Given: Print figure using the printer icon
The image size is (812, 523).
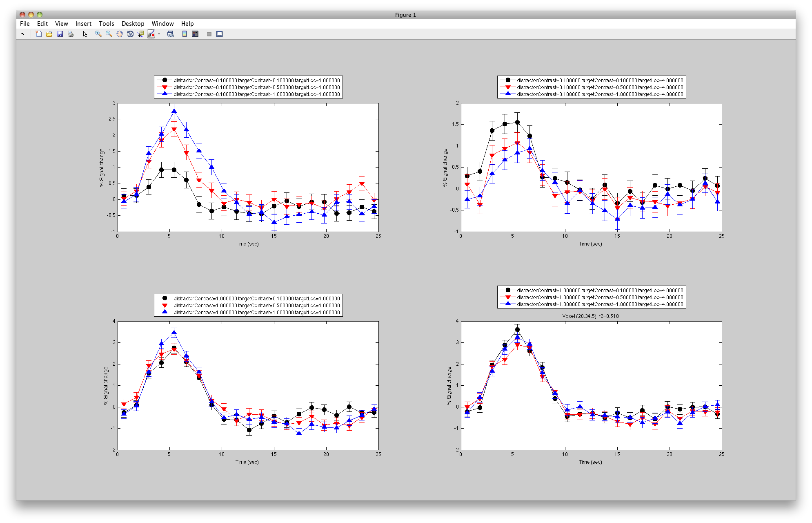Looking at the screenshot, I should tap(71, 34).
